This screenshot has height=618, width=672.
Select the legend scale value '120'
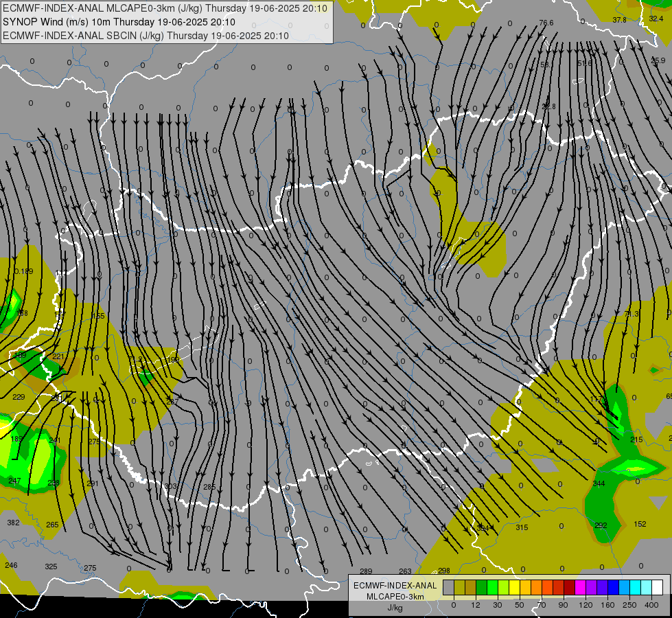[x=586, y=605]
